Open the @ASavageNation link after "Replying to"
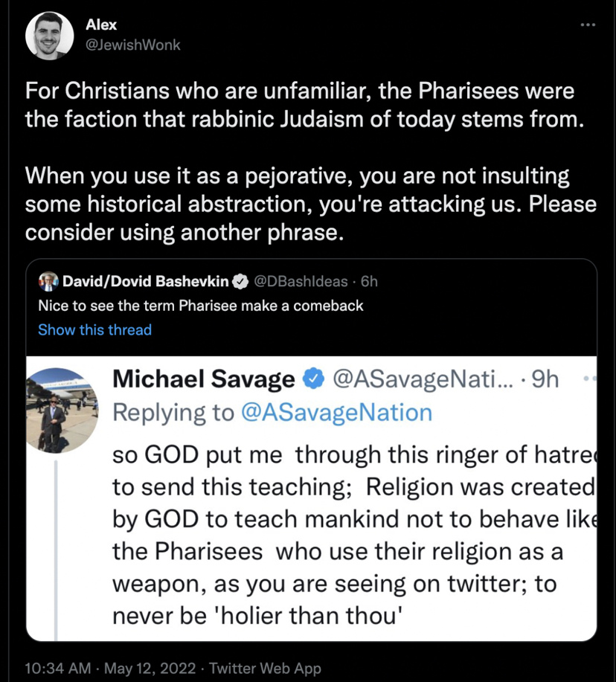616x682 pixels. 337,413
